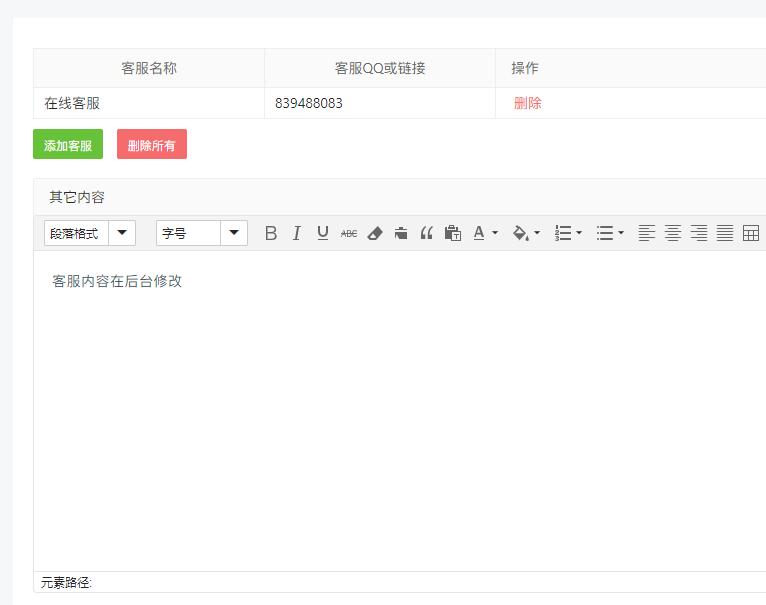Toggle bold formatting in the editor
The width and height of the screenshot is (766, 605).
[x=271, y=233]
